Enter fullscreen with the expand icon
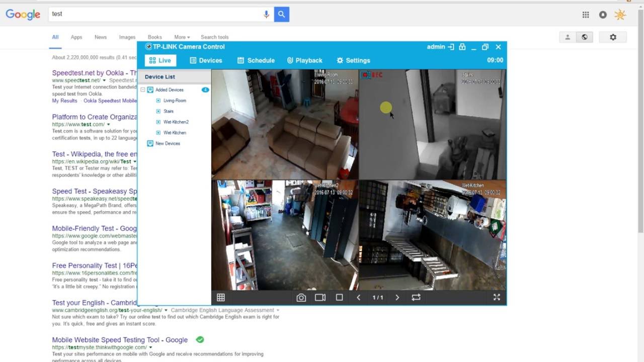Screen dimensions: 644x362 497,297
